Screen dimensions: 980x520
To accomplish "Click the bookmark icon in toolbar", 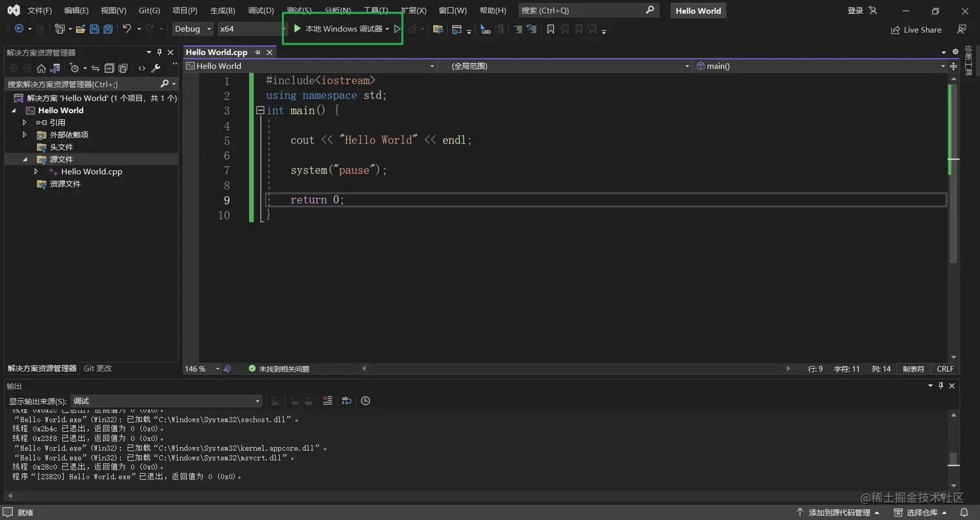I will [x=550, y=29].
